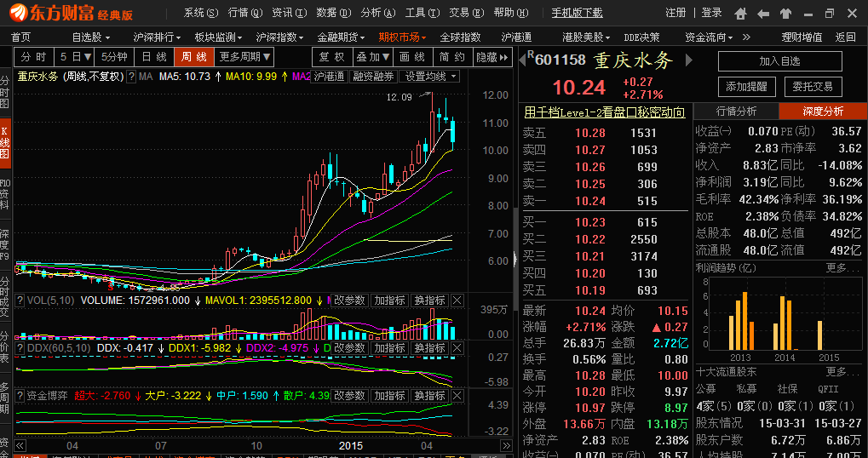868x458 pixels.
Task: Go to previous stock with left triangle arrow
Action: pyautogui.click(x=522, y=60)
